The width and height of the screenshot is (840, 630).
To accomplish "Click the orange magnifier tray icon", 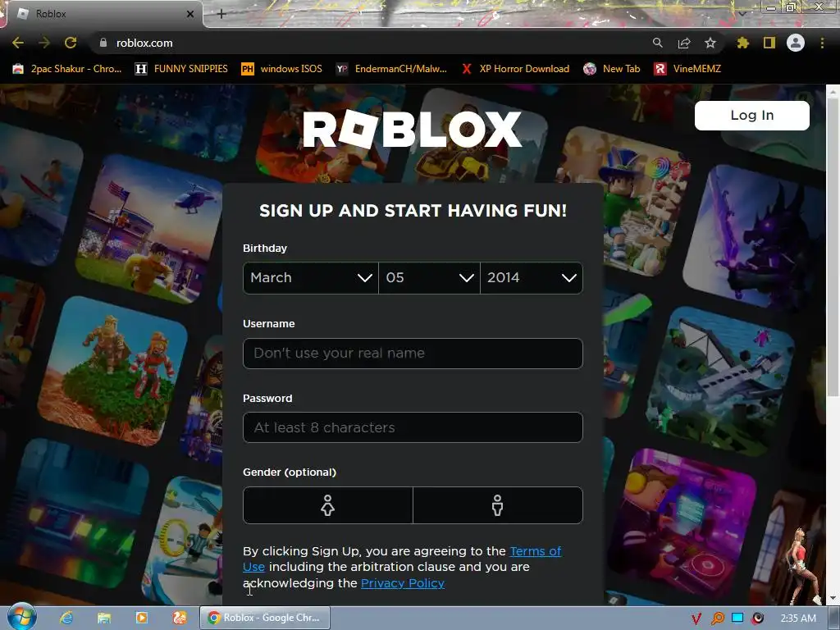I will pos(717,619).
